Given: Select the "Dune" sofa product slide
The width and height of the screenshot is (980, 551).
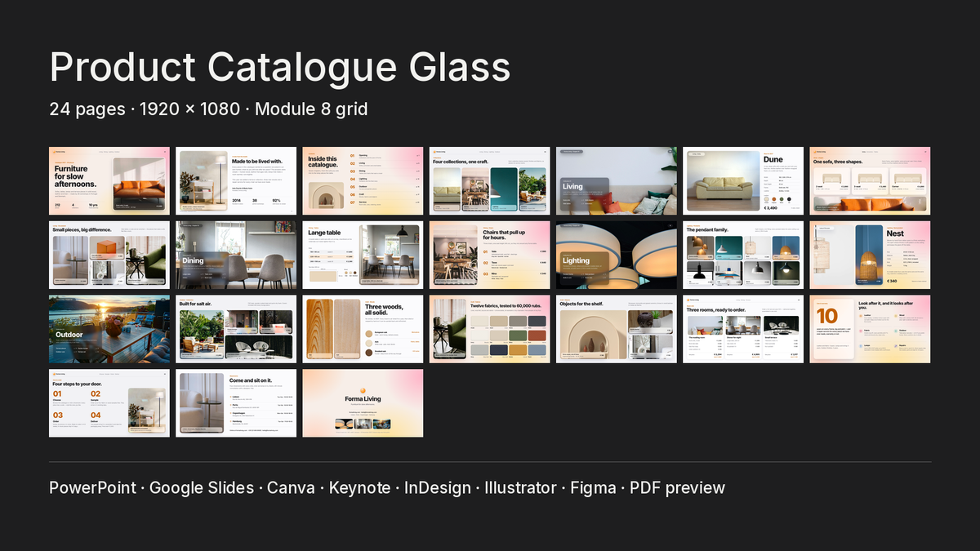Looking at the screenshot, I should (743, 181).
